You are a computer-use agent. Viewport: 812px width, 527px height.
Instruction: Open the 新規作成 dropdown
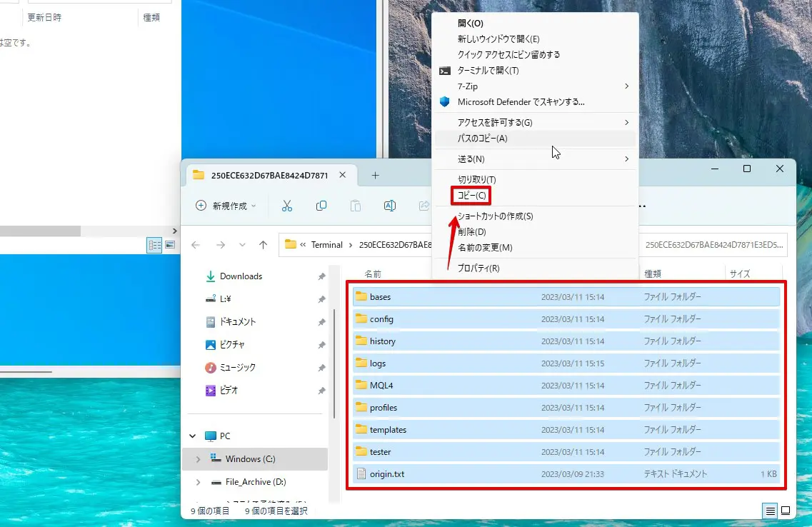pos(226,206)
